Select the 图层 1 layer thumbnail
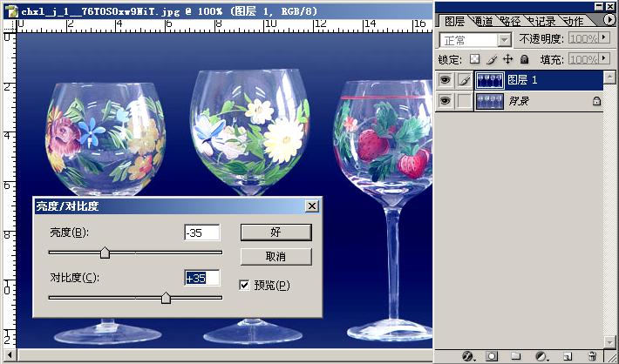 [489, 80]
